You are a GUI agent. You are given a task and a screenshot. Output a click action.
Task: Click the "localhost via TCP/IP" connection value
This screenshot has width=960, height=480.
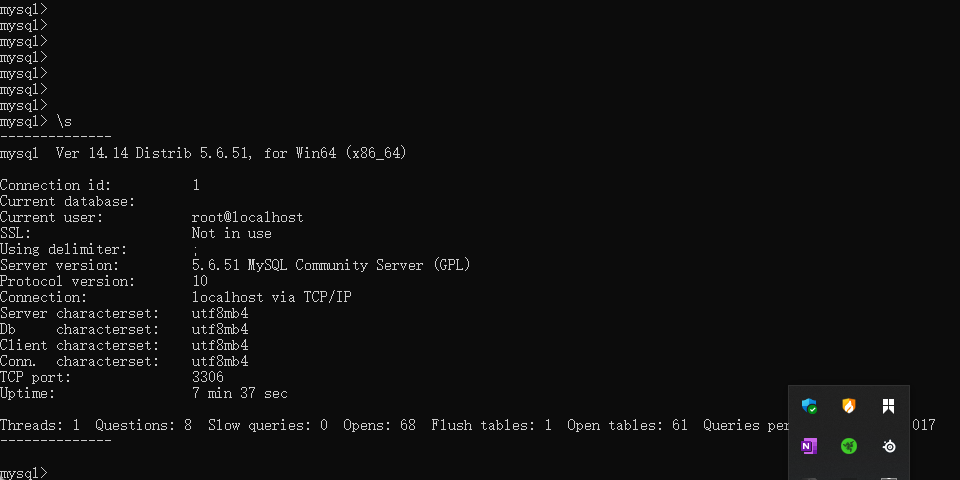click(271, 297)
